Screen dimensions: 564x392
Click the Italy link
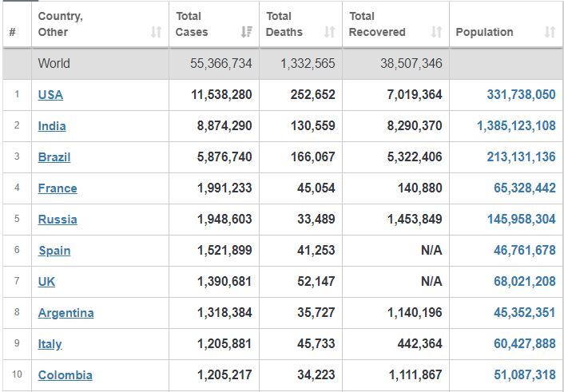pyautogui.click(x=50, y=344)
